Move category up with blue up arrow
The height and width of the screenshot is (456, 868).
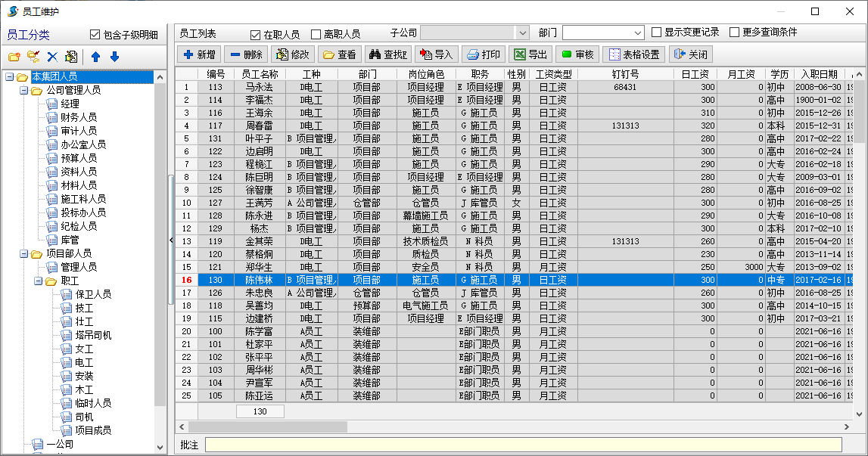[x=95, y=57]
